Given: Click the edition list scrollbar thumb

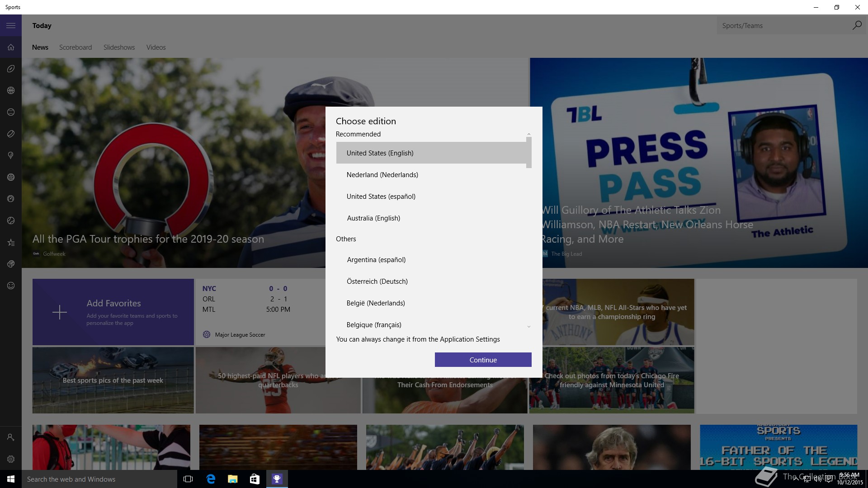Looking at the screenshot, I should [x=529, y=153].
